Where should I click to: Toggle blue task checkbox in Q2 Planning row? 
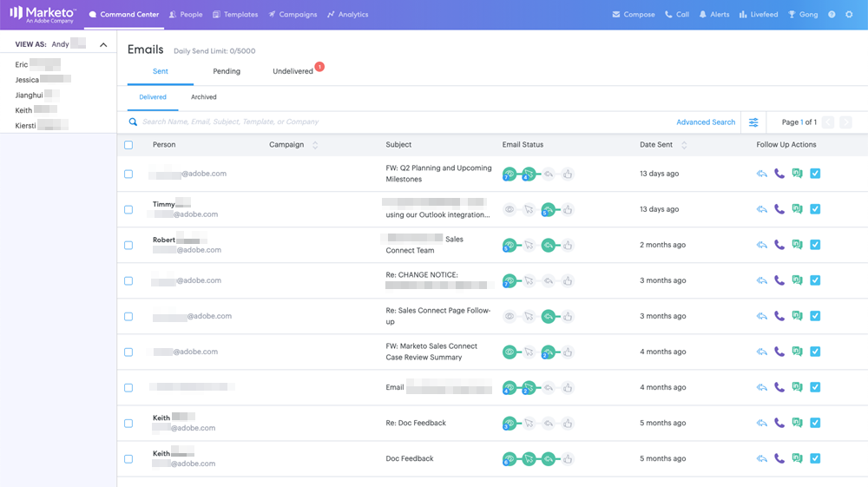(x=815, y=174)
